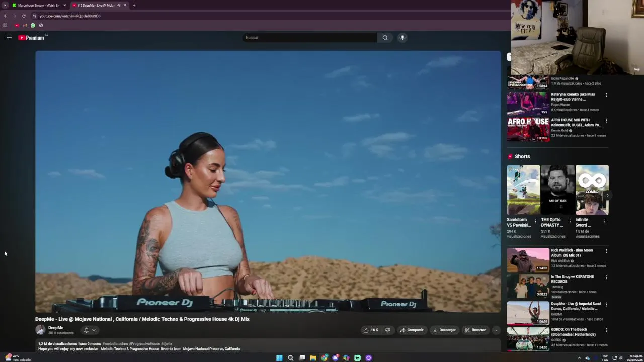This screenshot has height=362, width=644.
Task: Open DeepMe channel name link
Action: pos(56,328)
